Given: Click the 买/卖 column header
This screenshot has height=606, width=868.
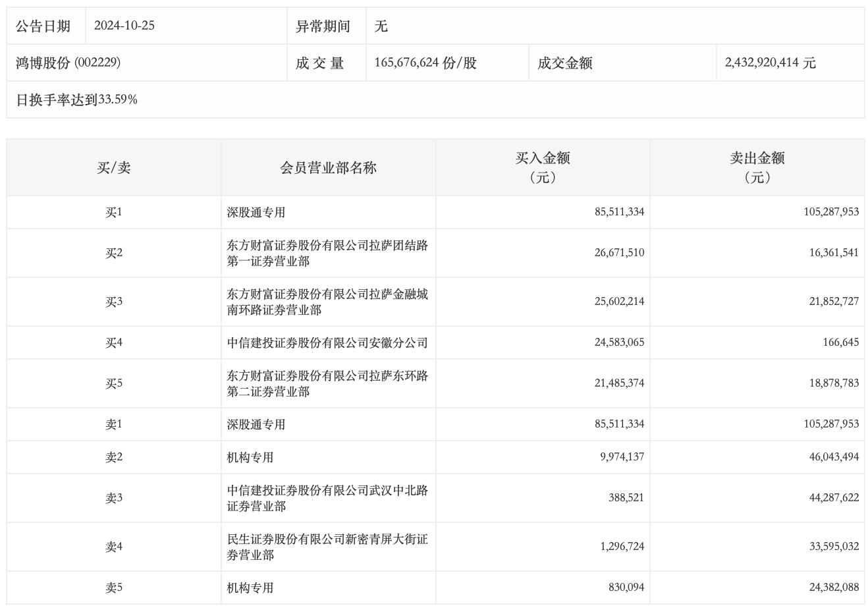Looking at the screenshot, I should [114, 168].
